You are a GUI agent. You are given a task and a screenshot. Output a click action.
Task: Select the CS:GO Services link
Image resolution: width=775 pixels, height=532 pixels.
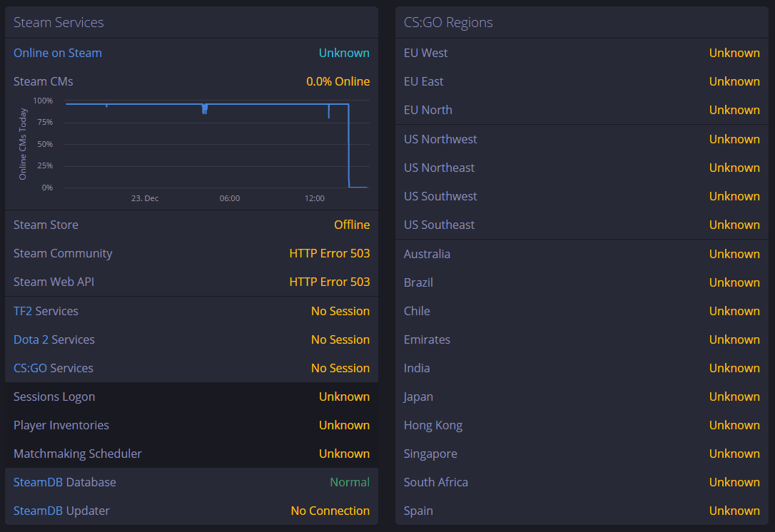click(54, 368)
